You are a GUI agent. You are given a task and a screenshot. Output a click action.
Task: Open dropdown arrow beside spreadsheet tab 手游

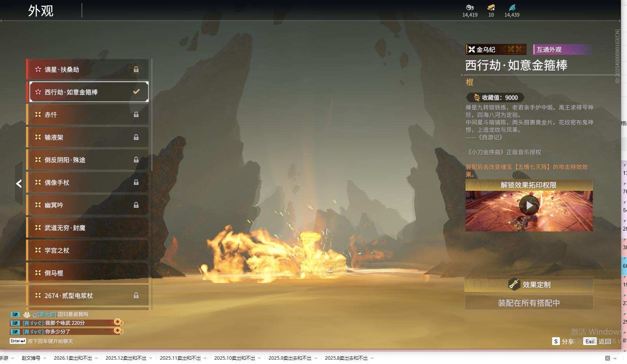pos(12,358)
